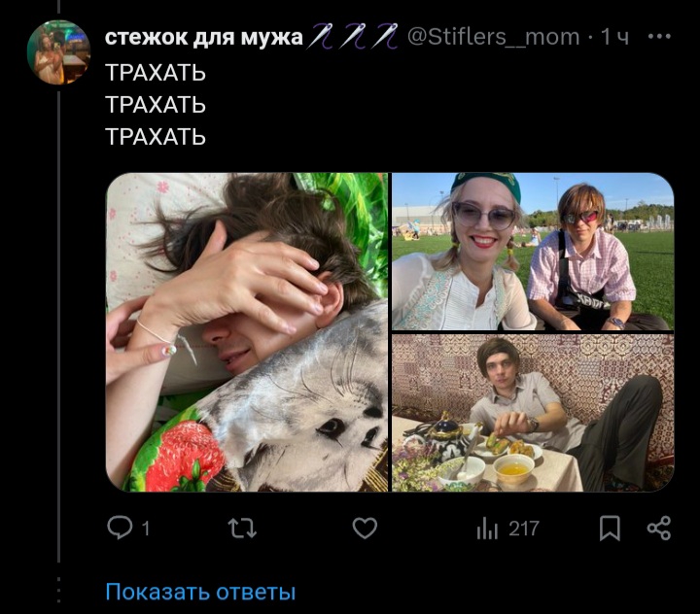Screen dimensions: 700x614
Task: Click the 217 views count
Action: pos(524,529)
